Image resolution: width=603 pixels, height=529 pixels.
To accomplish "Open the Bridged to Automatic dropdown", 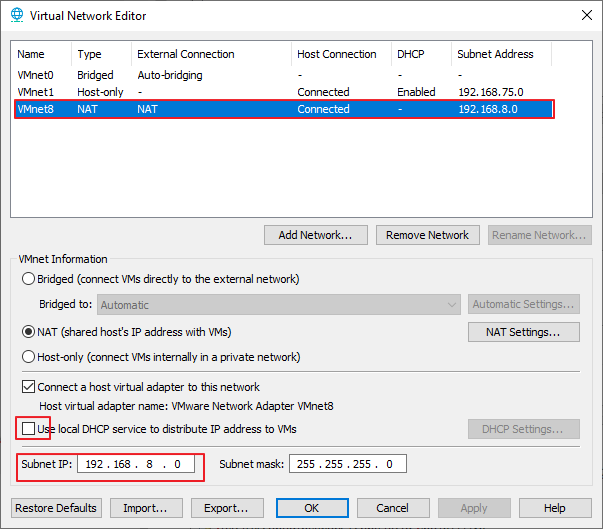I will pos(279,305).
